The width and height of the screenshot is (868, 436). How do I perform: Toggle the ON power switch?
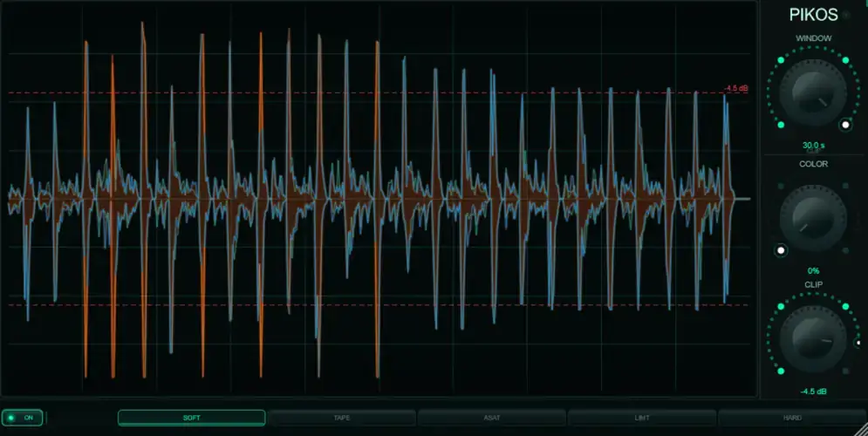(22, 418)
